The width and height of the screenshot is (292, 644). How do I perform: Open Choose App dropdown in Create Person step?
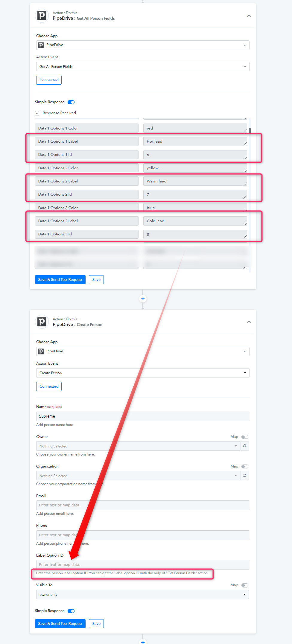click(x=143, y=351)
